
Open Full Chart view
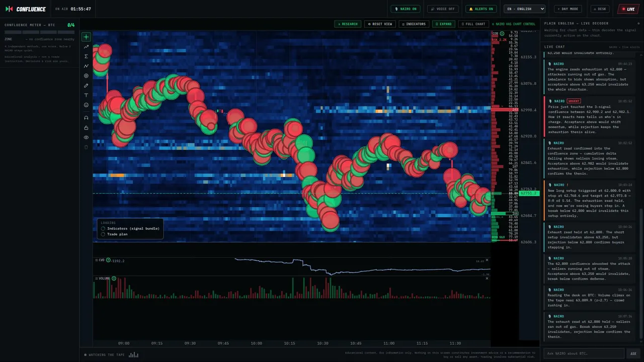tap(473, 24)
